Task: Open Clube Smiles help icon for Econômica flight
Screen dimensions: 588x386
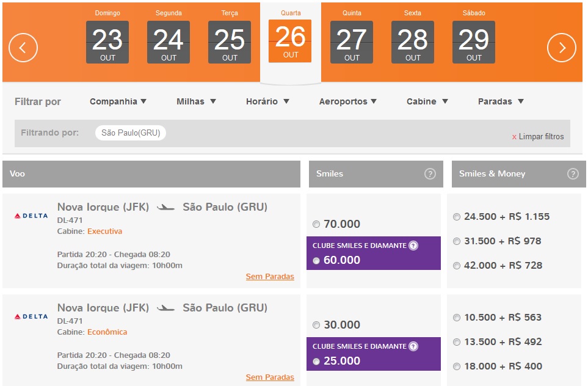Action: coord(413,347)
